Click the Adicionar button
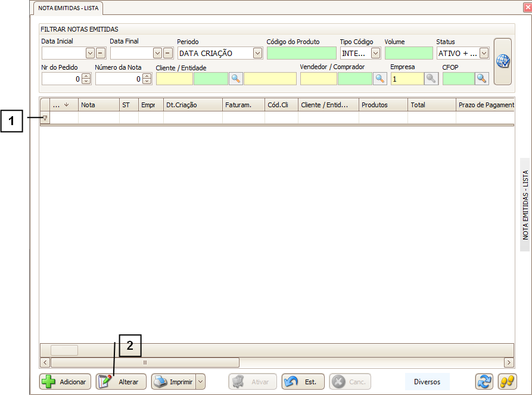532x395 pixels. (x=65, y=382)
